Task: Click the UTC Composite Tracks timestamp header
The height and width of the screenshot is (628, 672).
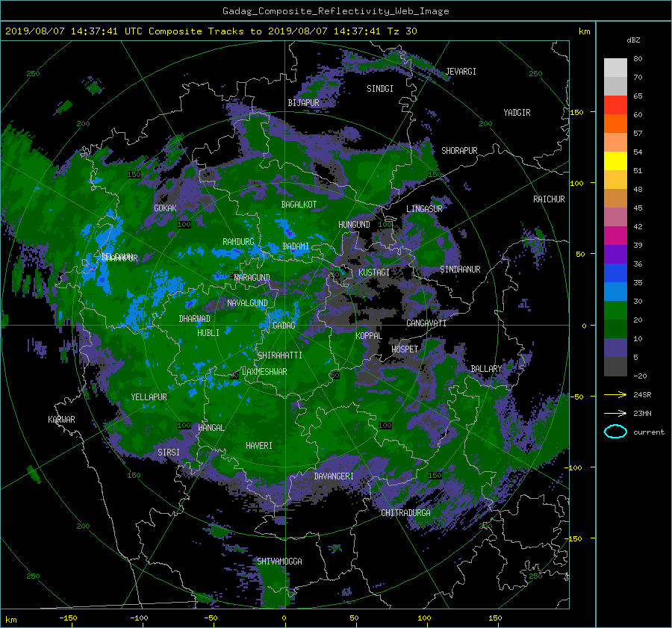Action: tap(211, 31)
